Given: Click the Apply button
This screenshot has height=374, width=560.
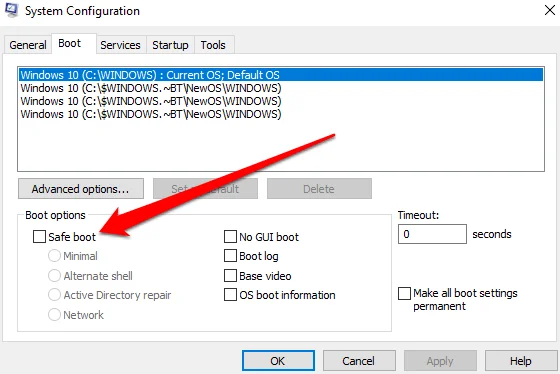Looking at the screenshot, I should [x=440, y=361].
